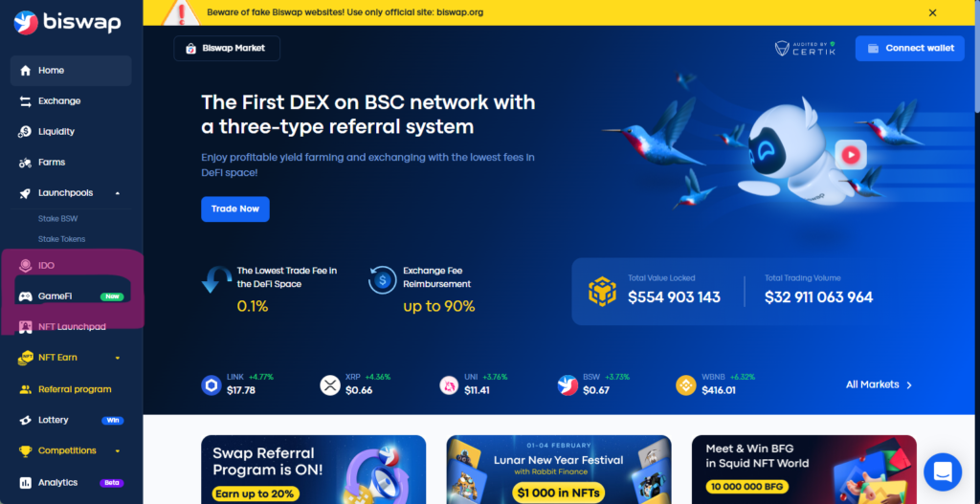Open Farms via the tractor icon
The image size is (980, 504).
pos(25,163)
